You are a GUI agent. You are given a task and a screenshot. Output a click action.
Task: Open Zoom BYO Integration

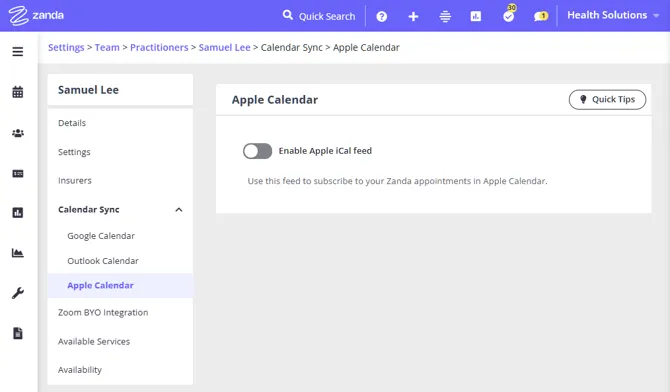(103, 312)
